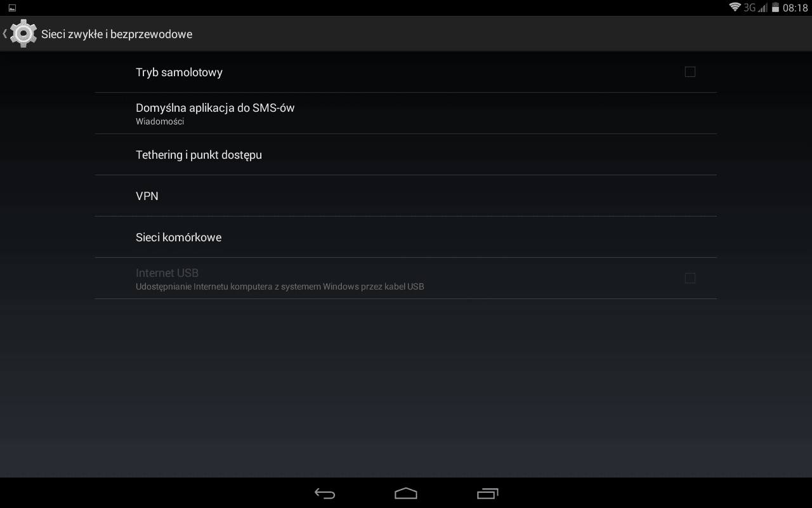Select the Tryb samolotowy row label
Image resolution: width=812 pixels, height=508 pixels.
point(179,72)
